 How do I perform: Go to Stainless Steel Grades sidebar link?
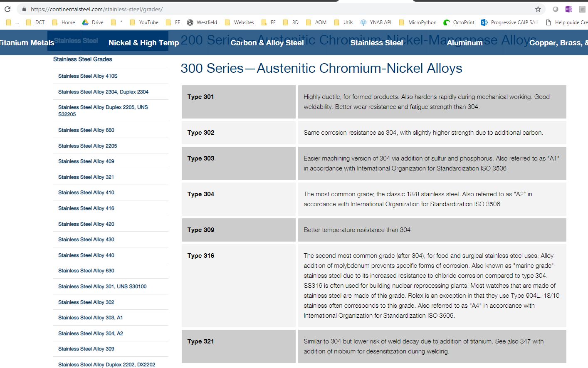point(82,59)
